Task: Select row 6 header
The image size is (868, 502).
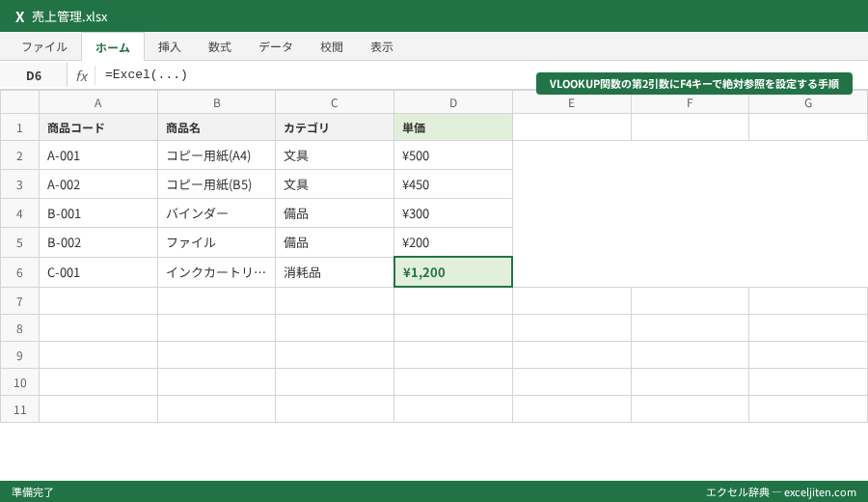Action: 19,272
